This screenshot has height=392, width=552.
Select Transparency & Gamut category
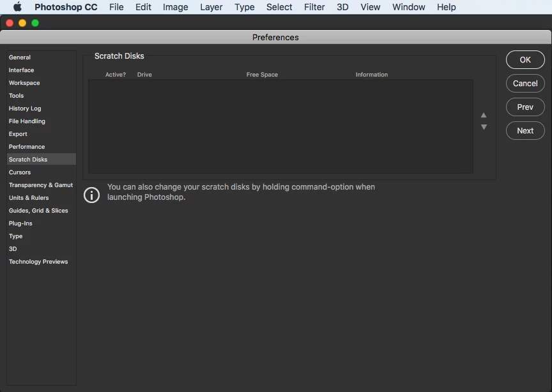[x=41, y=185]
